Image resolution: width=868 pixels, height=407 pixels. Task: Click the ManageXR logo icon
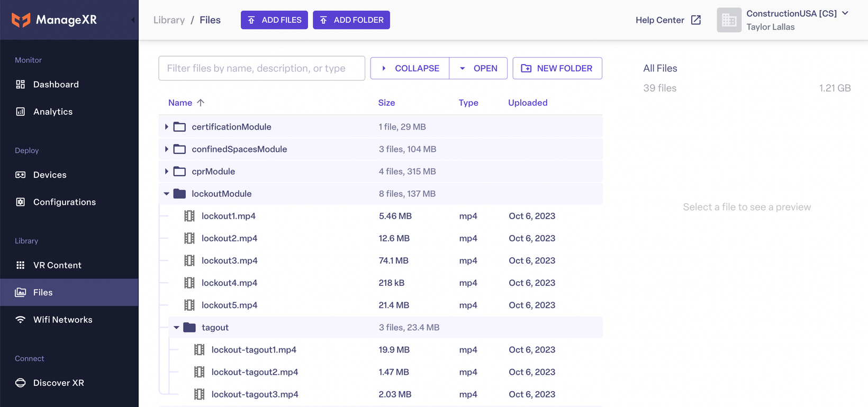click(x=21, y=20)
